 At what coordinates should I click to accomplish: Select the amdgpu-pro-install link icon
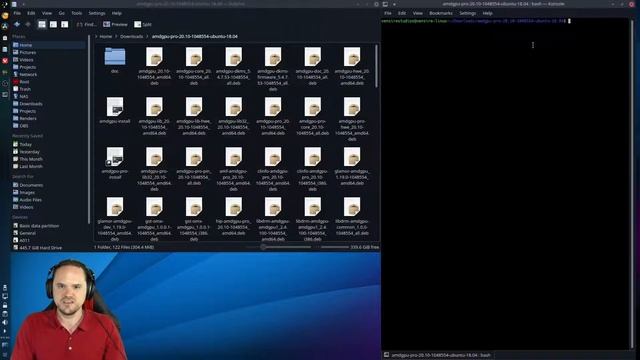pyautogui.click(x=115, y=157)
